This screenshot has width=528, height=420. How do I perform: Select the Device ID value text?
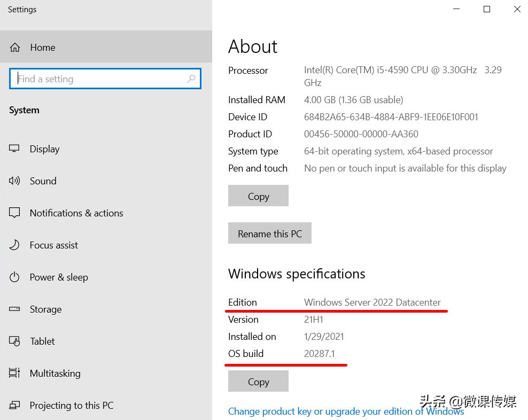pyautogui.click(x=391, y=117)
